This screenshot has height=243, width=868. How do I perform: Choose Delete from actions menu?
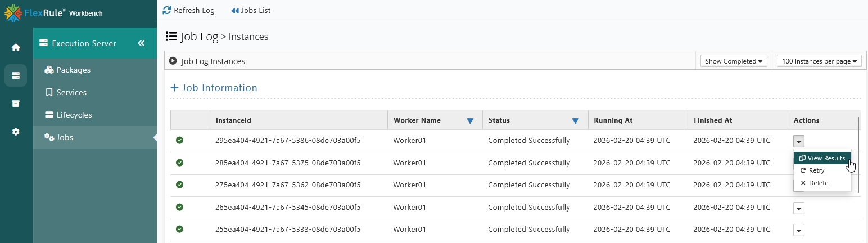[x=822, y=183]
